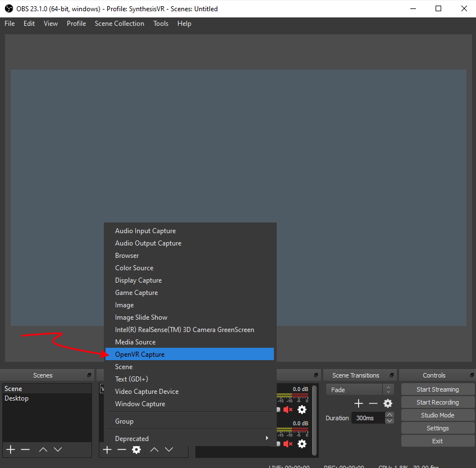
Task: Open settings gear of the upper mixer channel
Action: pyautogui.click(x=302, y=410)
